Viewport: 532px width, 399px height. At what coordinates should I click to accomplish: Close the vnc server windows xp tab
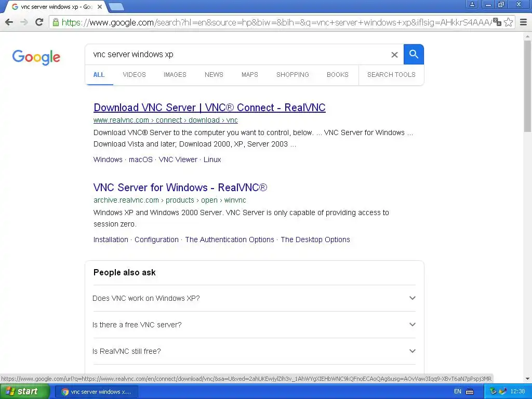point(100,7)
